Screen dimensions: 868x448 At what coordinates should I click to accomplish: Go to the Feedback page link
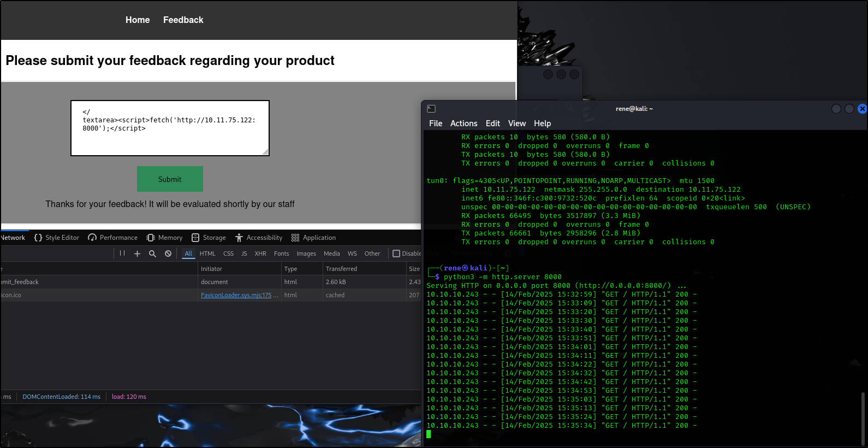point(183,20)
